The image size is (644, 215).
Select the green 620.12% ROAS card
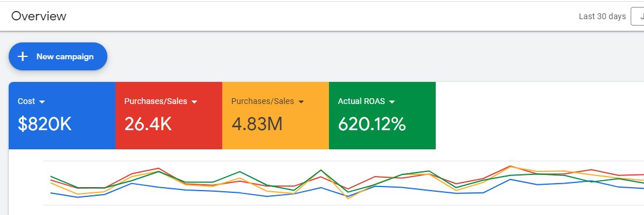click(x=382, y=116)
